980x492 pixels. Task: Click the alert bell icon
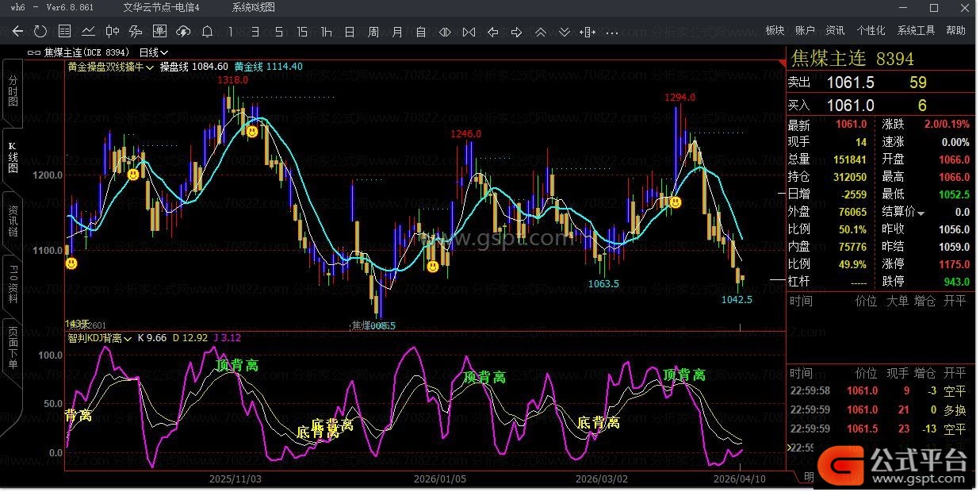click(x=207, y=32)
